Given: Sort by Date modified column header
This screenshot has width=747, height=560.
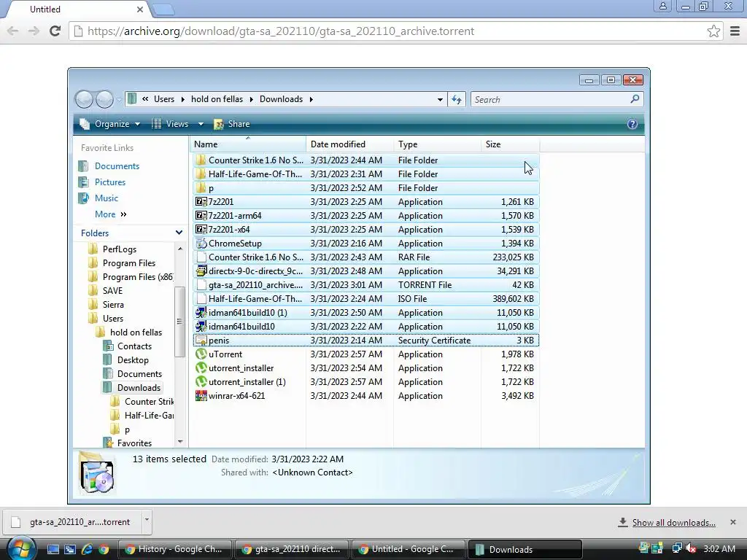Looking at the screenshot, I should point(350,144).
